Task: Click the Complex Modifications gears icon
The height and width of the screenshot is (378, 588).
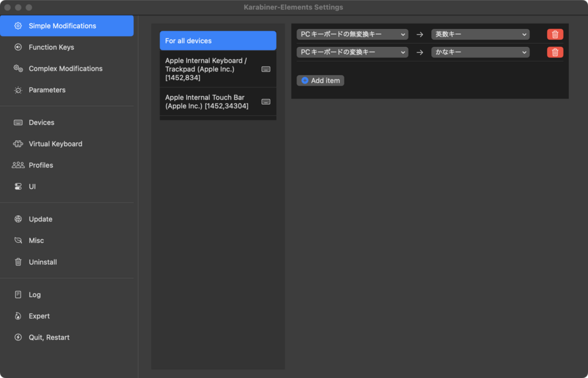Action: click(x=18, y=68)
